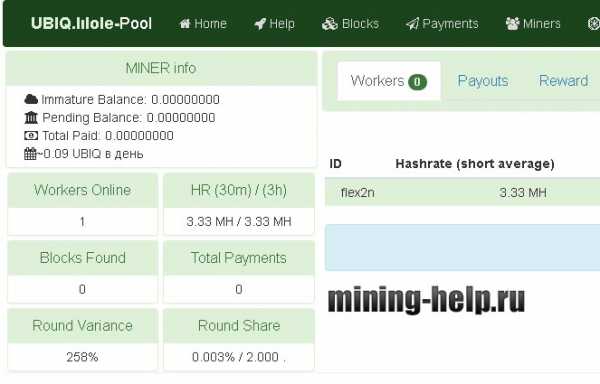Open the Help menu item
The image size is (600, 384).
click(274, 24)
